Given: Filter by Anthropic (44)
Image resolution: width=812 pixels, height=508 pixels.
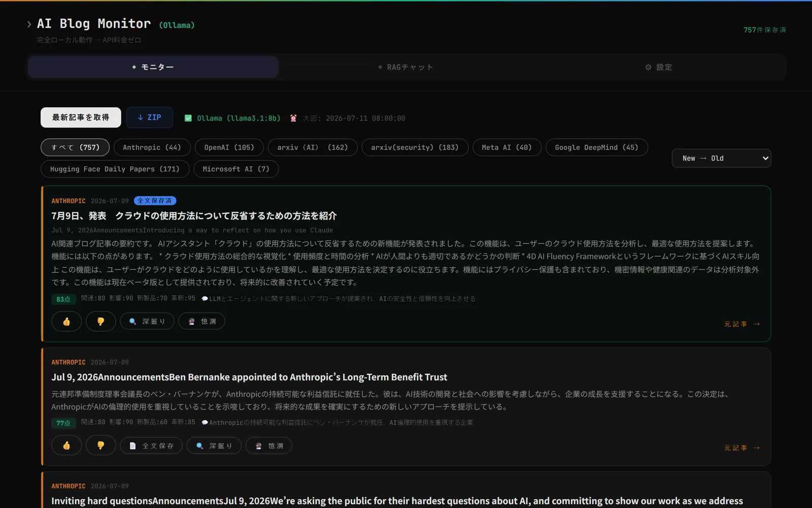Looking at the screenshot, I should [152, 147].
